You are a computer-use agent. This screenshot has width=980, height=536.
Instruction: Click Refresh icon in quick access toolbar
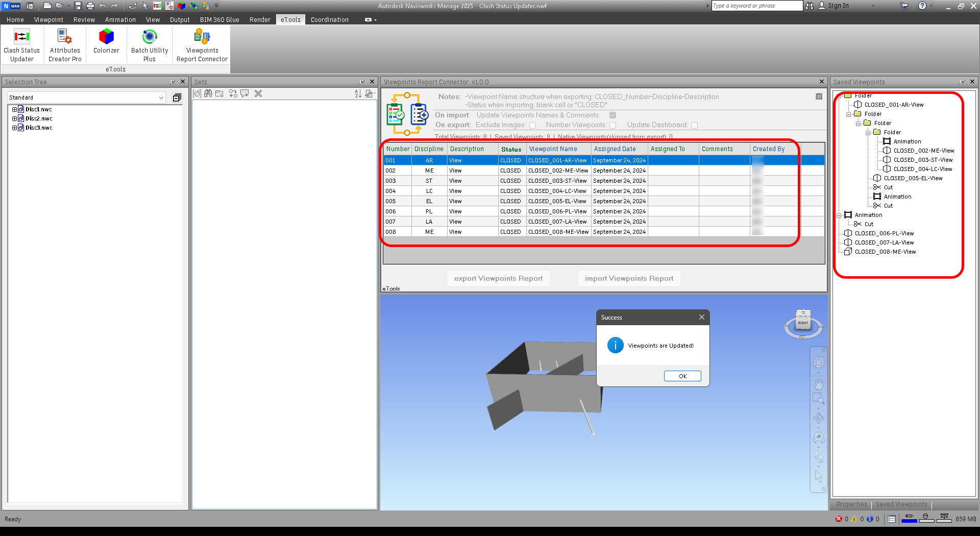pos(132,6)
